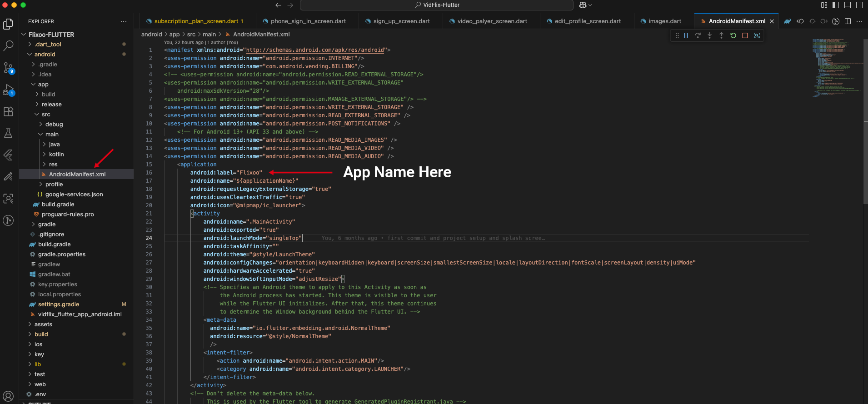Open the Testing flask view
The image size is (868, 404).
8,133
